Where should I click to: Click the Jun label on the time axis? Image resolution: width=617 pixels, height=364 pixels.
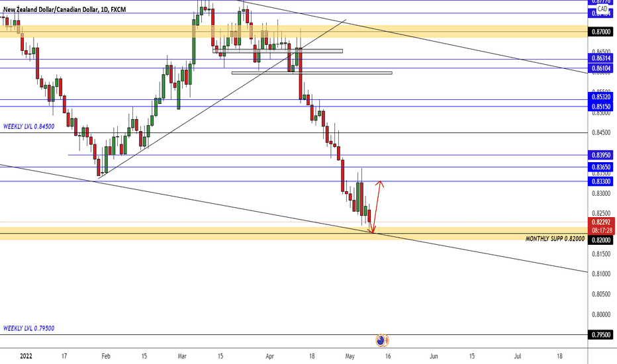(x=434, y=357)
